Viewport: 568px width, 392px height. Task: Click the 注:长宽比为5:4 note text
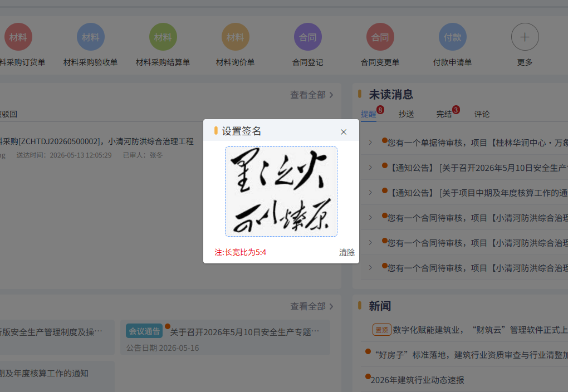tap(240, 252)
